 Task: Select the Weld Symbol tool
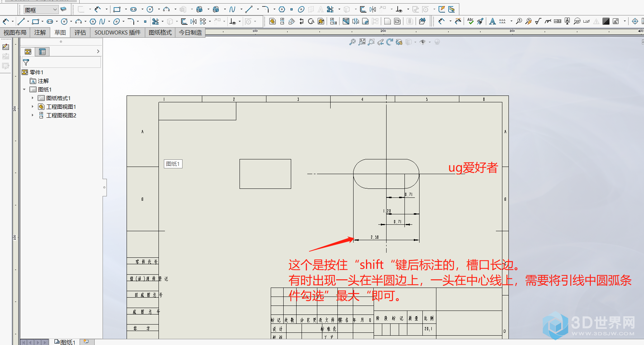(x=548, y=22)
